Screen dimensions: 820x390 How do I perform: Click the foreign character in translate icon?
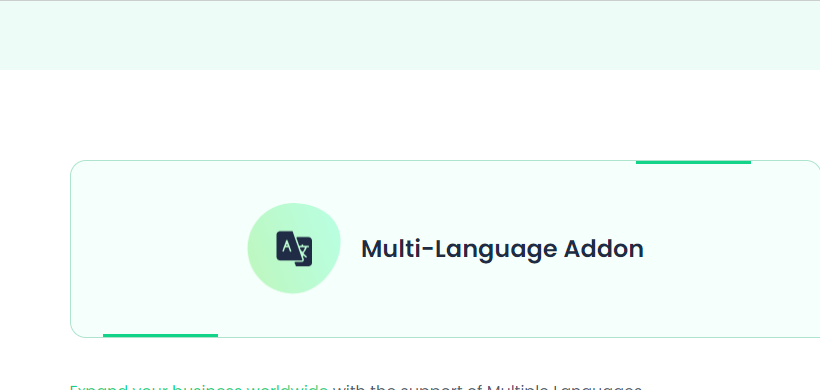[x=304, y=251]
